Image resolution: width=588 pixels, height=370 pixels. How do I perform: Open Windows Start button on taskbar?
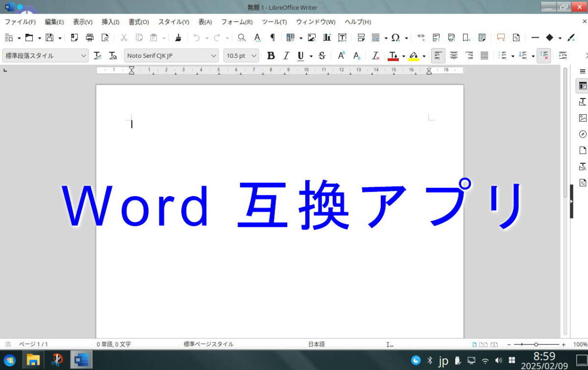9,360
